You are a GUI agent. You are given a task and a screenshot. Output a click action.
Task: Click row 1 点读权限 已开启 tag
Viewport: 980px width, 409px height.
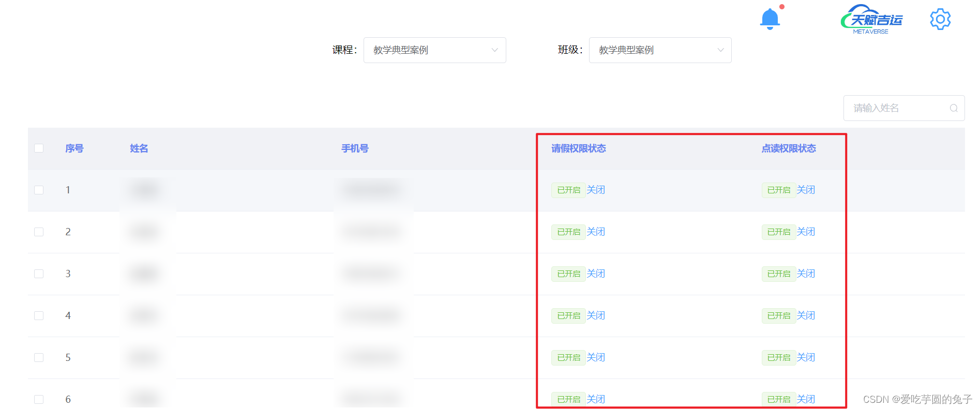778,190
